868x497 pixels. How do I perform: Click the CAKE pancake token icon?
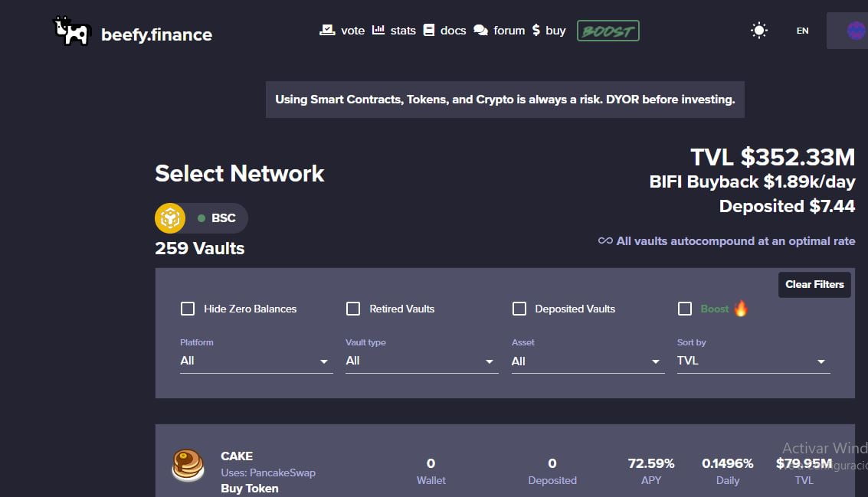coord(188,465)
